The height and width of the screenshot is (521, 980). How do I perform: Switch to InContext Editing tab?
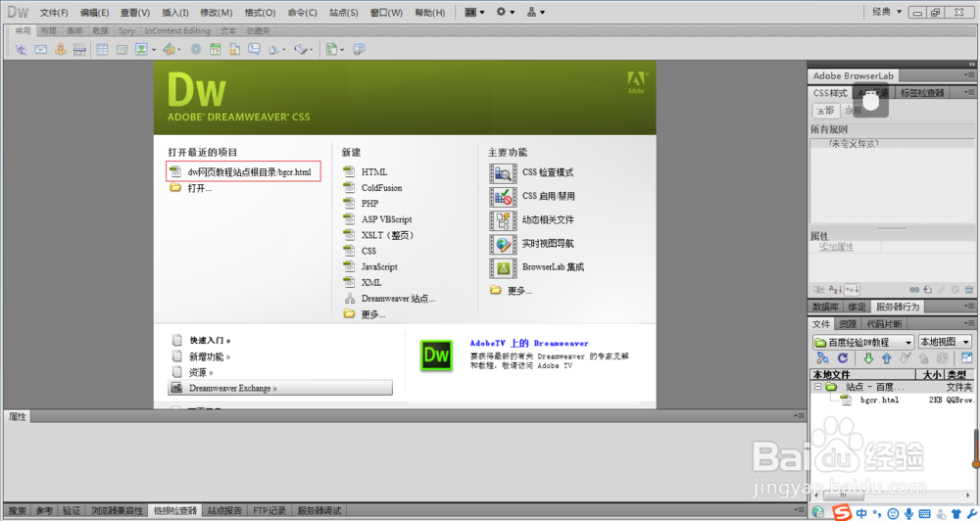(x=177, y=30)
